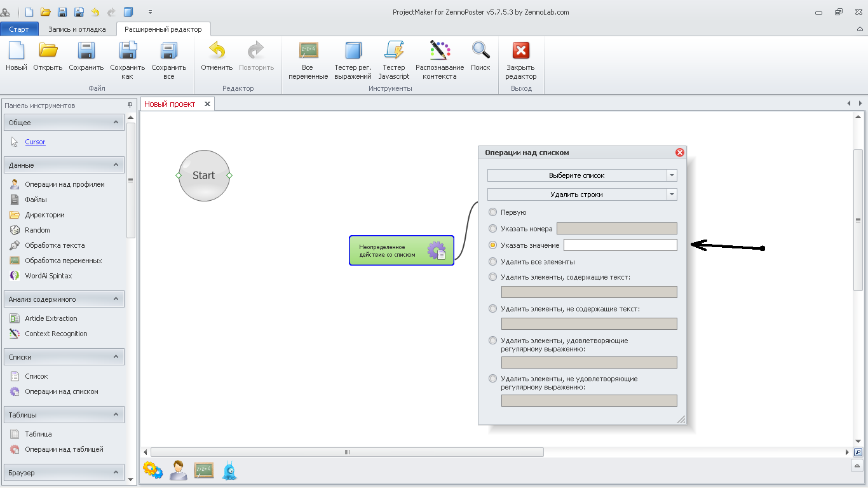Switch to 'Запись и отладка' ribbon tab
Screen dimensions: 868x488
pos(77,29)
